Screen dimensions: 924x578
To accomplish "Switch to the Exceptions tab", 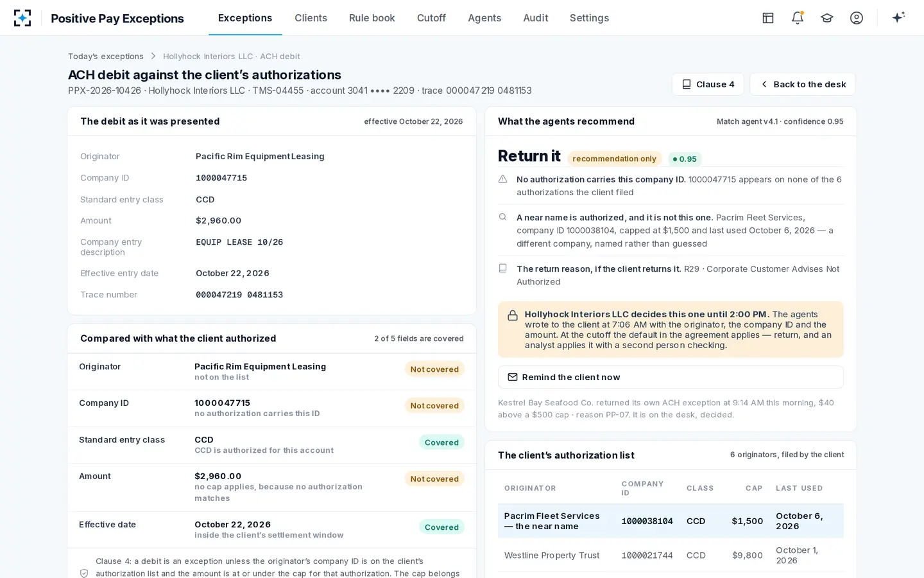I will click(245, 18).
